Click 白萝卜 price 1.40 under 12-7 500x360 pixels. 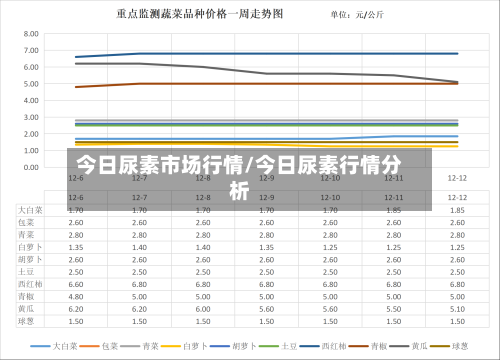pyautogui.click(x=139, y=247)
